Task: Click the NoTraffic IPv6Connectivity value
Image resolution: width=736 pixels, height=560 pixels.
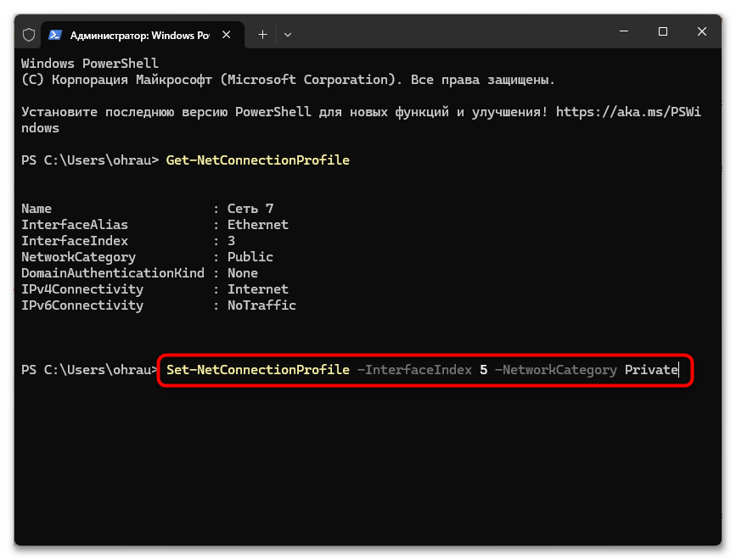Action: coord(262,305)
